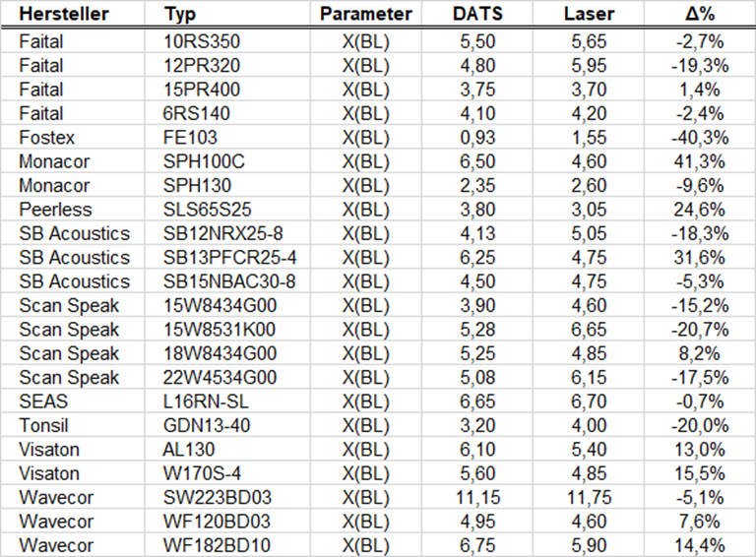Click the DATS value 4,13
756x557 pixels.
[477, 233]
